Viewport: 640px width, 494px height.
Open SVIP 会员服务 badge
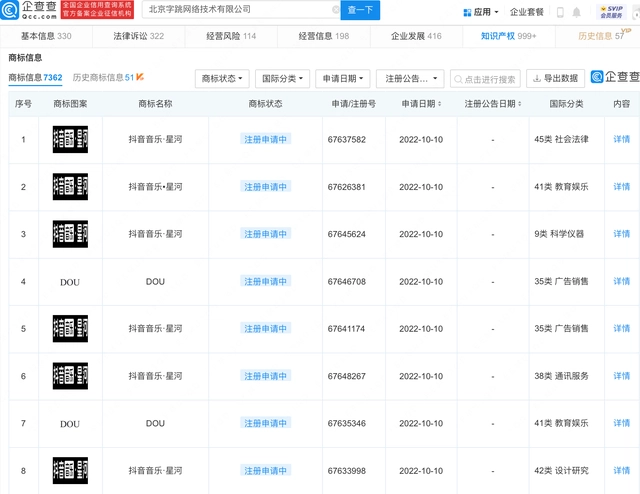[x=611, y=12]
